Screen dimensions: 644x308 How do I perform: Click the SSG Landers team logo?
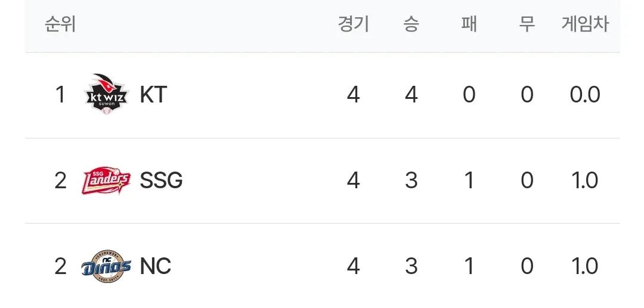pyautogui.click(x=106, y=181)
